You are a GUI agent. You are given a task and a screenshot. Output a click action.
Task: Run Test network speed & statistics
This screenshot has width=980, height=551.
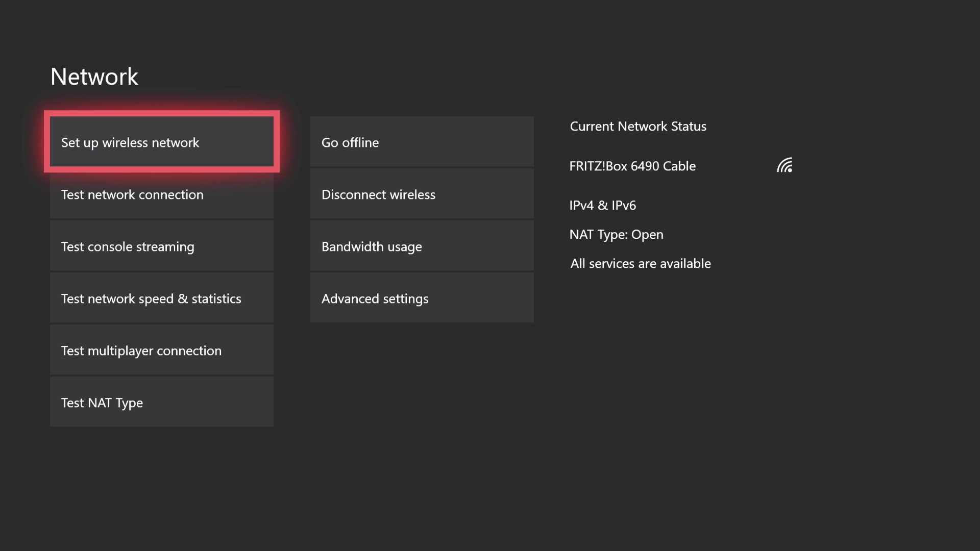pos(161,298)
